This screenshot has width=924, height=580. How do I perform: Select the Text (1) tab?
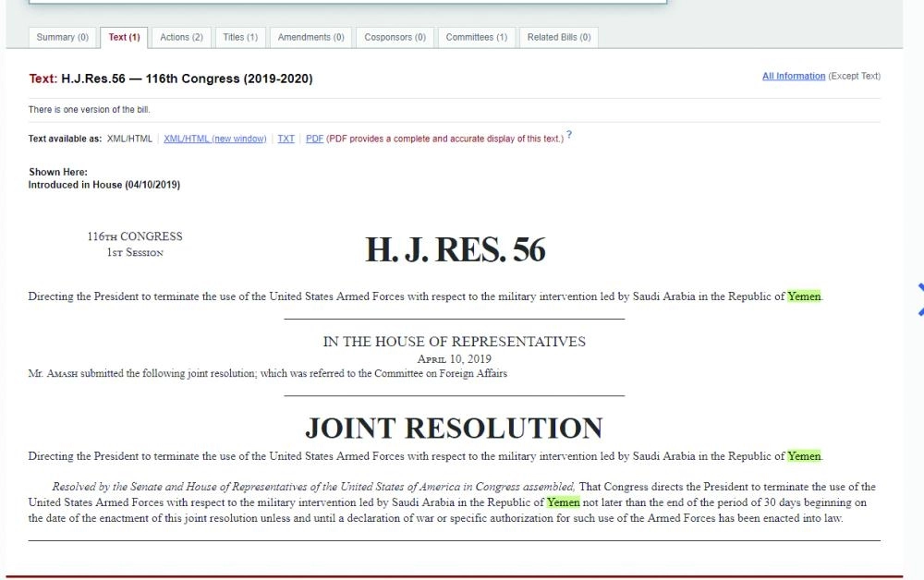(x=124, y=37)
